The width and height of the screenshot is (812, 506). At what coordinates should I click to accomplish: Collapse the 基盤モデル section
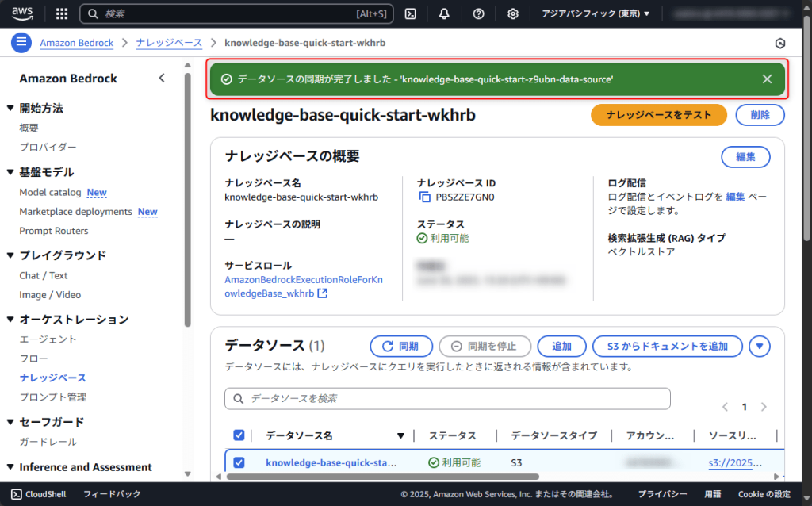[x=10, y=172]
